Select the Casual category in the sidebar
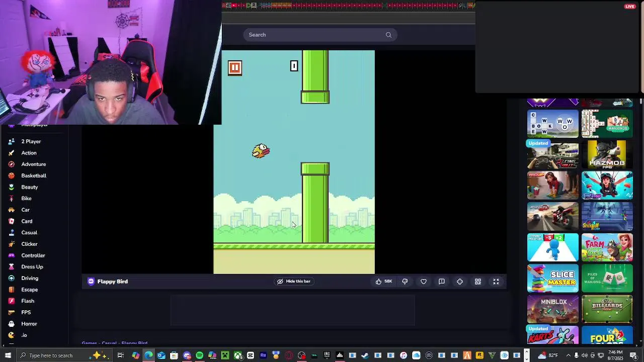 click(x=29, y=233)
